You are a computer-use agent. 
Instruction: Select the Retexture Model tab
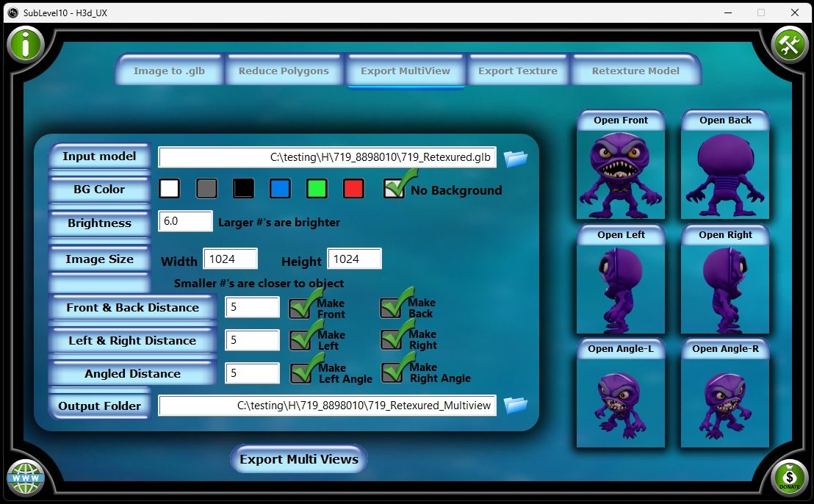tap(635, 70)
